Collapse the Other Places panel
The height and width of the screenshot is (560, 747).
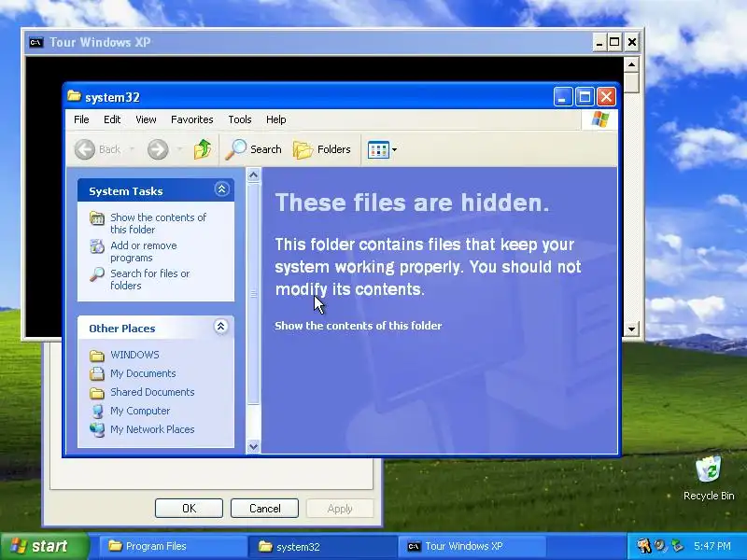point(220,327)
